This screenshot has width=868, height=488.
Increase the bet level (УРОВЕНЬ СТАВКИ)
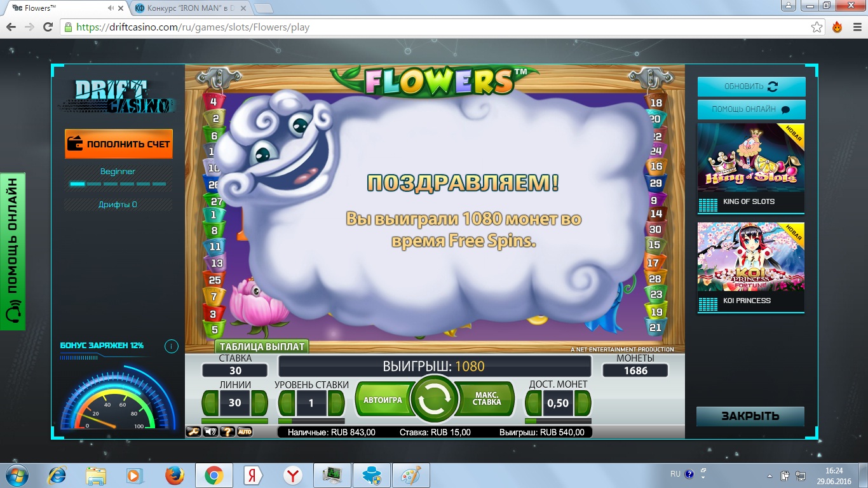coord(336,403)
